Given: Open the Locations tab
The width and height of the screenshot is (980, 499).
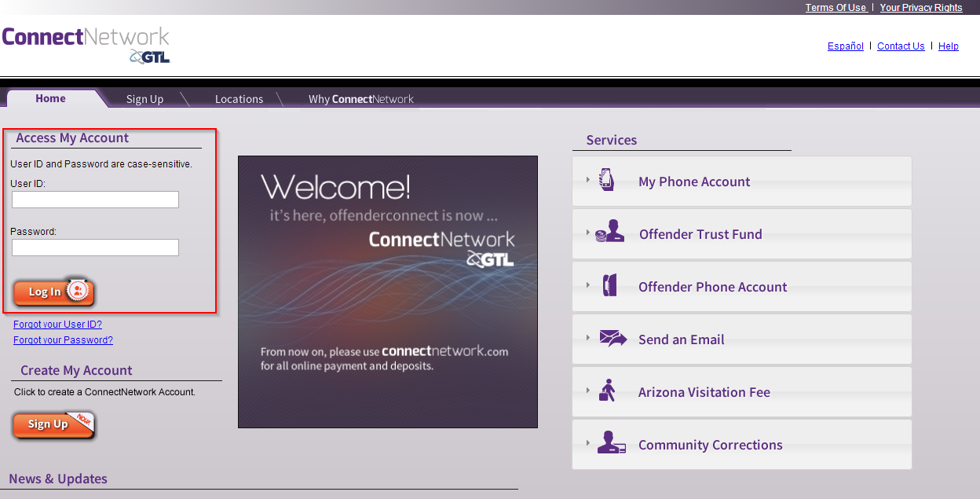Looking at the screenshot, I should (239, 99).
